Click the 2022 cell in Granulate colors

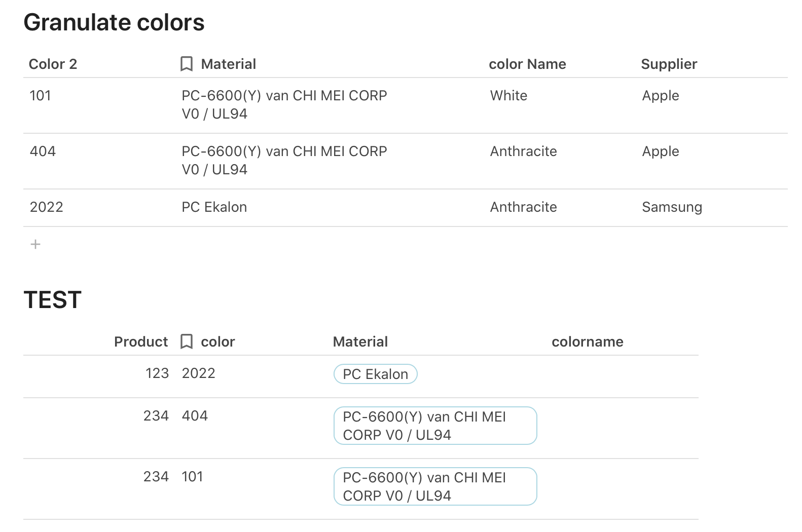click(47, 207)
